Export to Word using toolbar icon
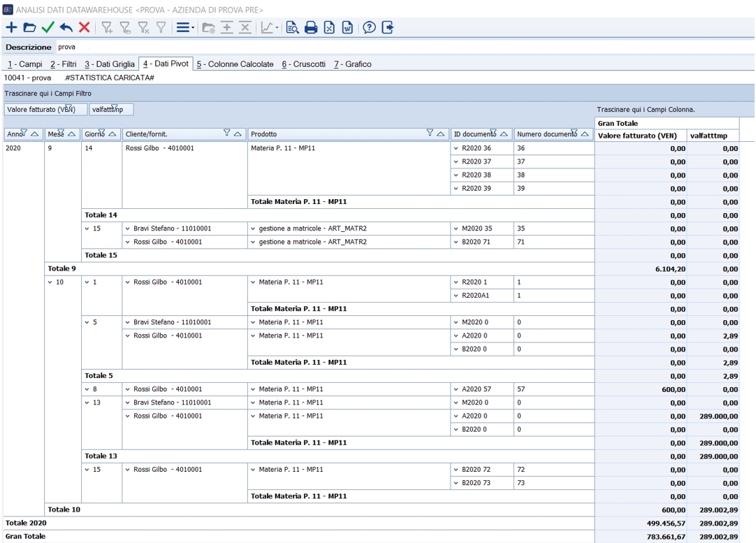The image size is (756, 543). [347, 27]
